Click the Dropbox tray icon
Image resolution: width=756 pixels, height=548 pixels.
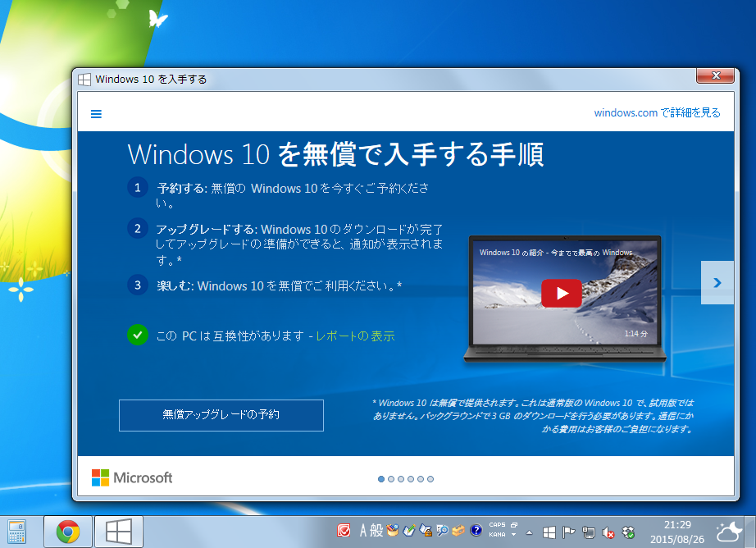click(628, 532)
